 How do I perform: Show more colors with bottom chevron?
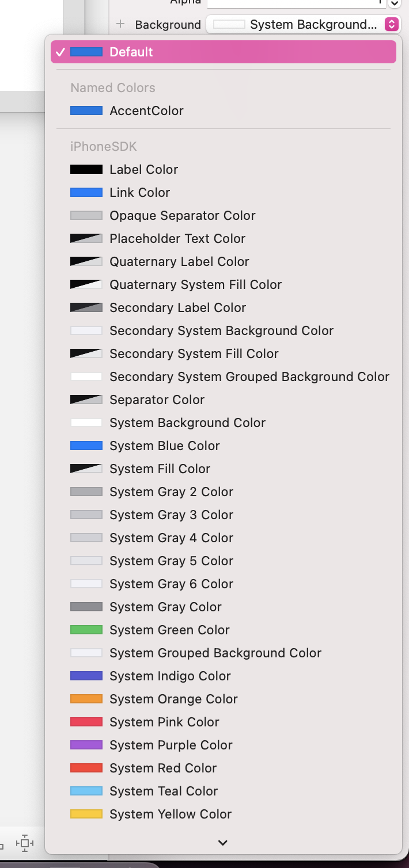coord(223,843)
